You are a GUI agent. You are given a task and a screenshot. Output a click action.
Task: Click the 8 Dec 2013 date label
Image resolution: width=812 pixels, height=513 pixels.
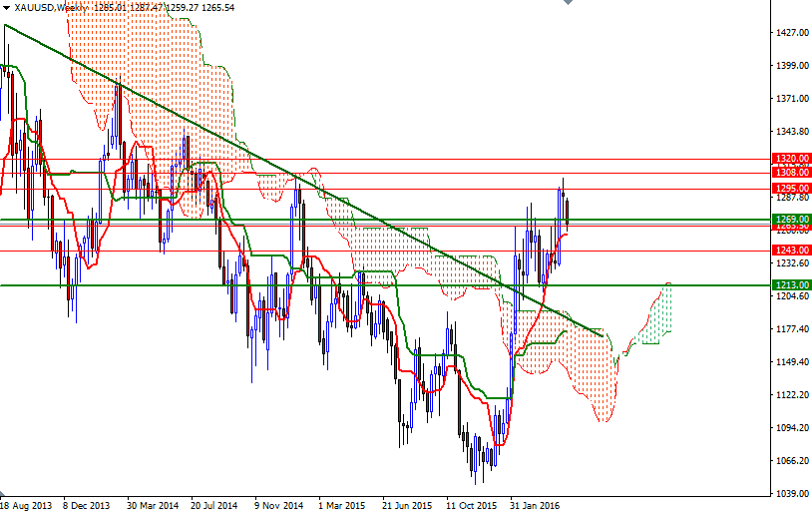click(x=87, y=505)
